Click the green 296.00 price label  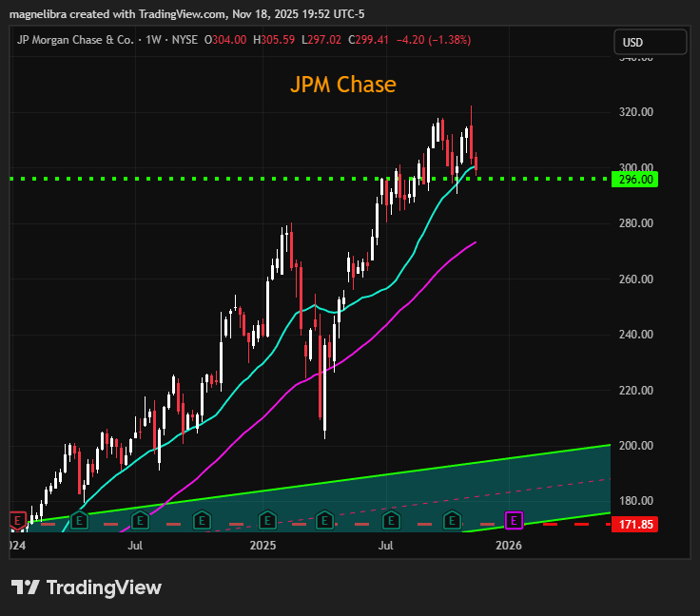click(x=634, y=180)
